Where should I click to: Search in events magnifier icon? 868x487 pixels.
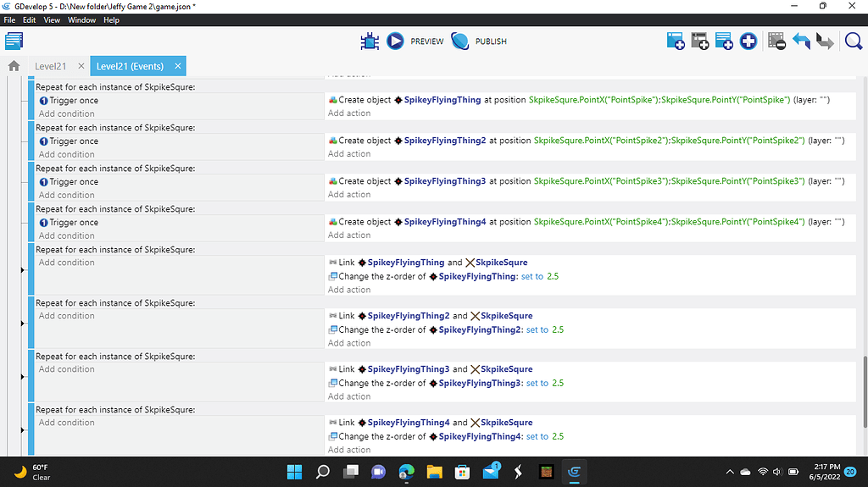854,41
